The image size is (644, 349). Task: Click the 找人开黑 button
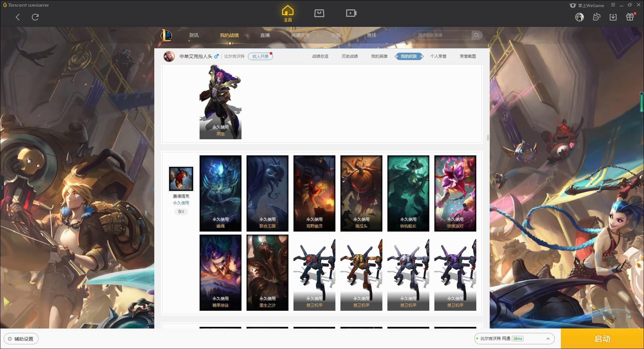point(260,56)
